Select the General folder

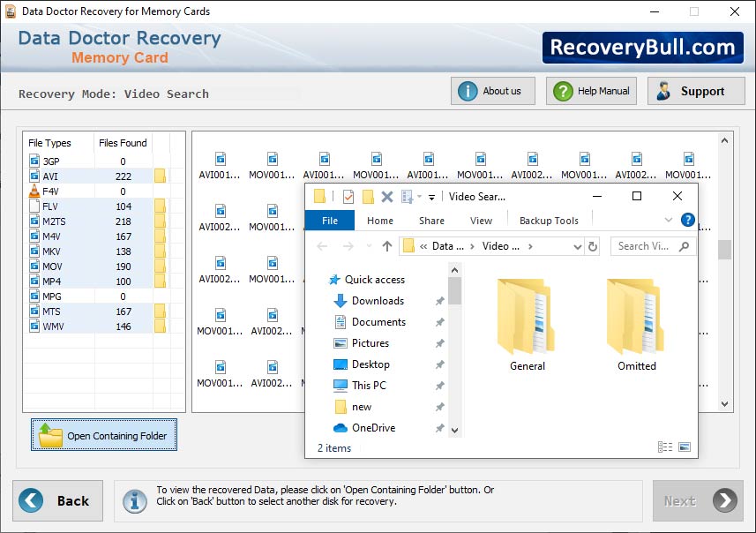(x=527, y=325)
